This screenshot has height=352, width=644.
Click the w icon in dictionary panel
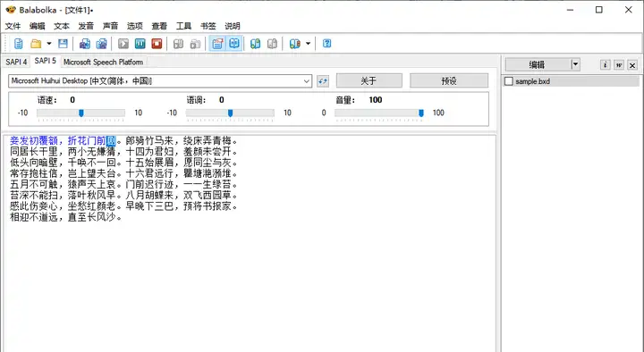619,65
